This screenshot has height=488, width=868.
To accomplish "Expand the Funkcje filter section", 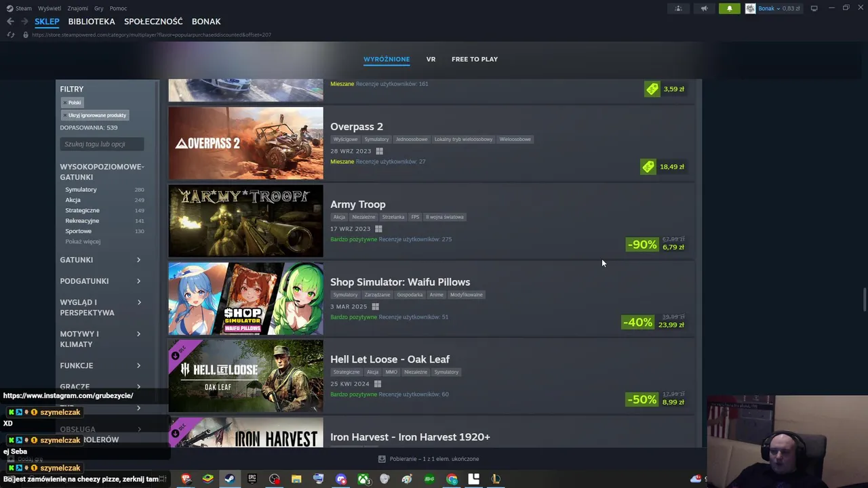I will pos(100,365).
